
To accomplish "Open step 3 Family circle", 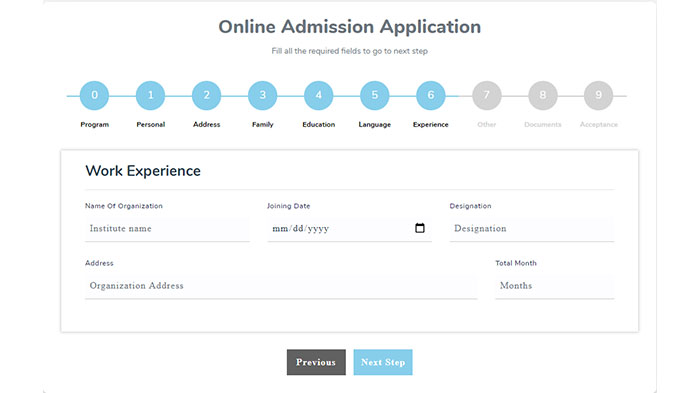I will pyautogui.click(x=262, y=95).
